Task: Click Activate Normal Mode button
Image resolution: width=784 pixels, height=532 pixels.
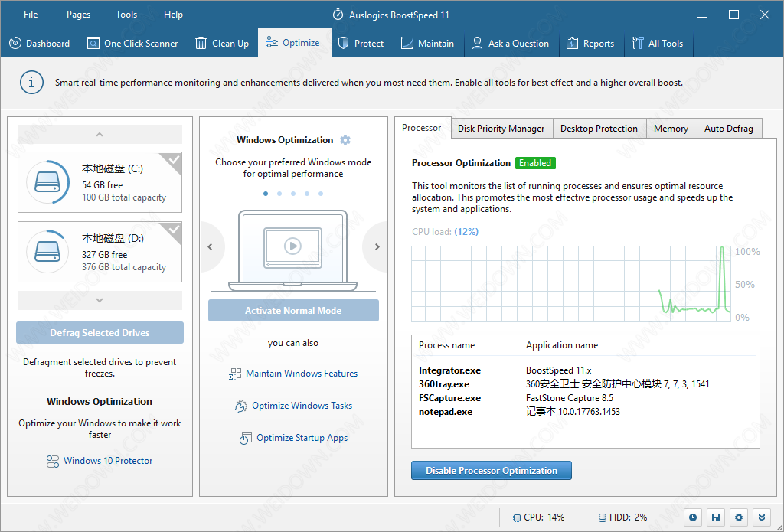Action: pyautogui.click(x=293, y=311)
